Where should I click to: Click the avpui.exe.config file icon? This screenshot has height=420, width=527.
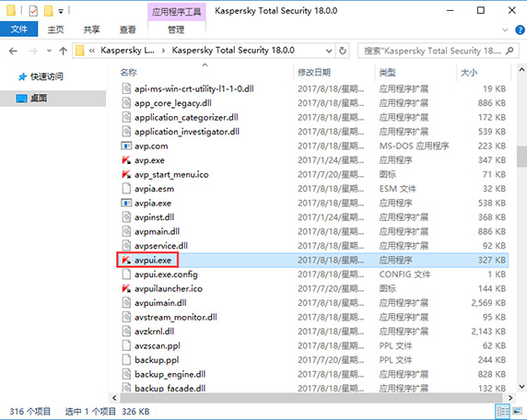coord(126,274)
